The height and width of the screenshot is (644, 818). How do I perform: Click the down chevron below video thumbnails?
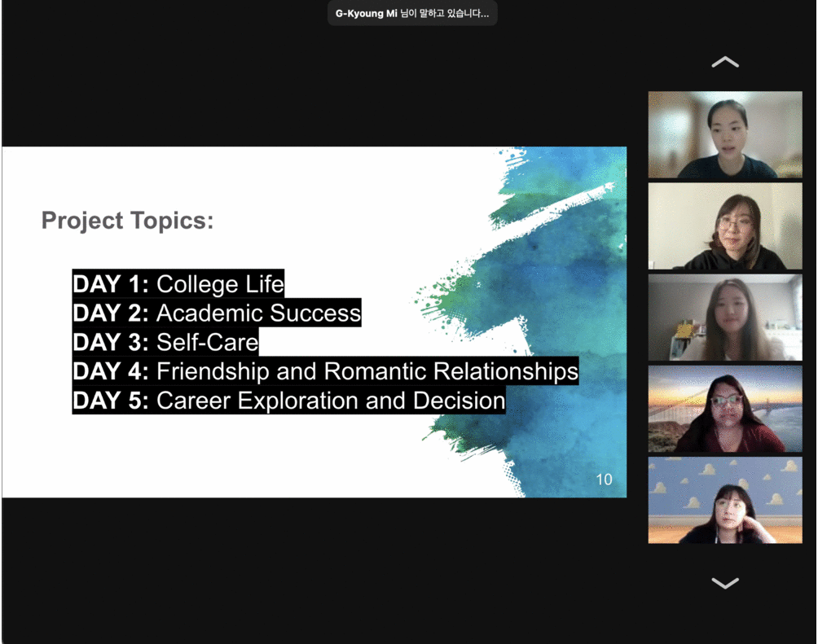724,582
